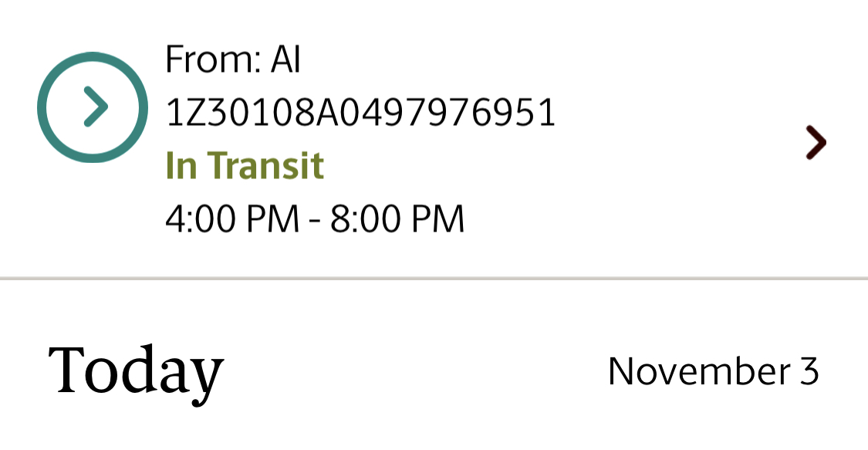868x450 pixels.
Task: Tap the teal in-transit status circle icon
Action: pyautogui.click(x=93, y=107)
